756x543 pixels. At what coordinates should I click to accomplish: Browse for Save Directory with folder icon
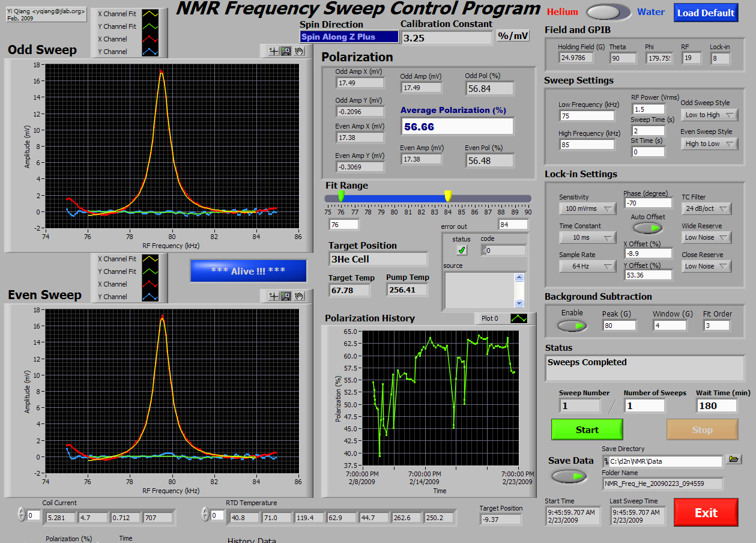tap(733, 460)
